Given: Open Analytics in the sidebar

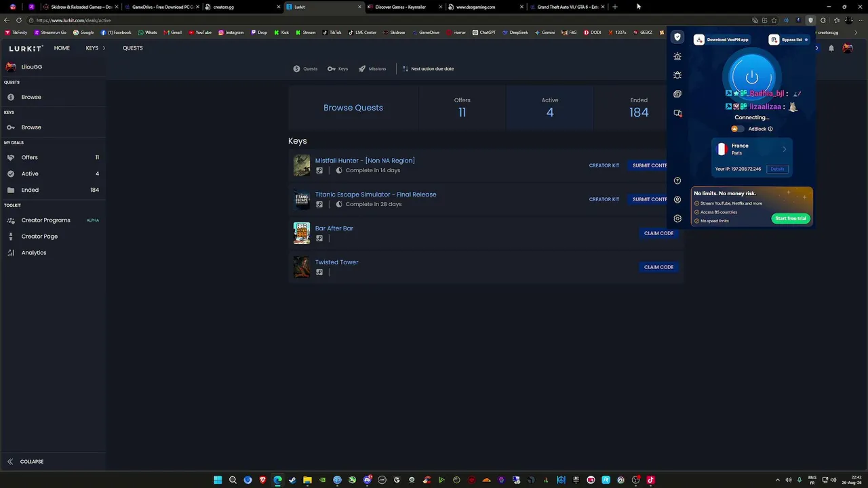Looking at the screenshot, I should (53, 253).
